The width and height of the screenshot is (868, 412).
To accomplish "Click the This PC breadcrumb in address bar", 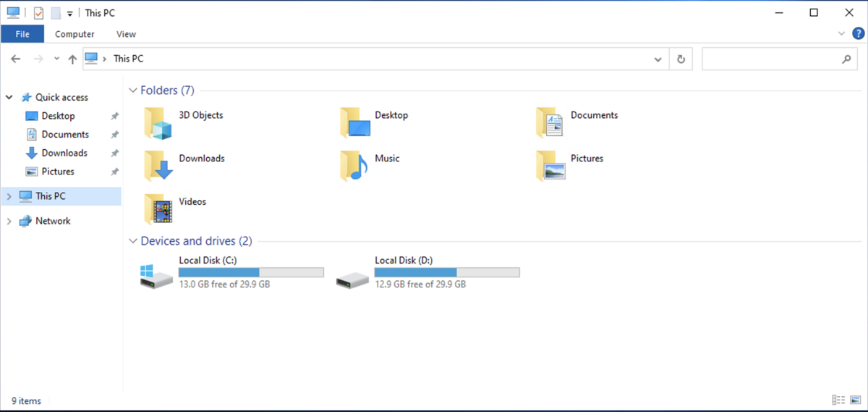I will [x=128, y=59].
